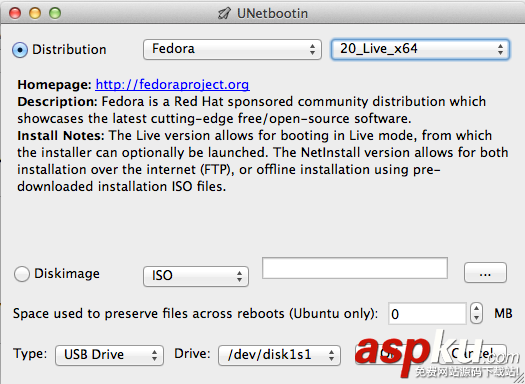Viewport: 525px width, 384px height.
Task: Click the disk image file path field
Action: (x=355, y=268)
